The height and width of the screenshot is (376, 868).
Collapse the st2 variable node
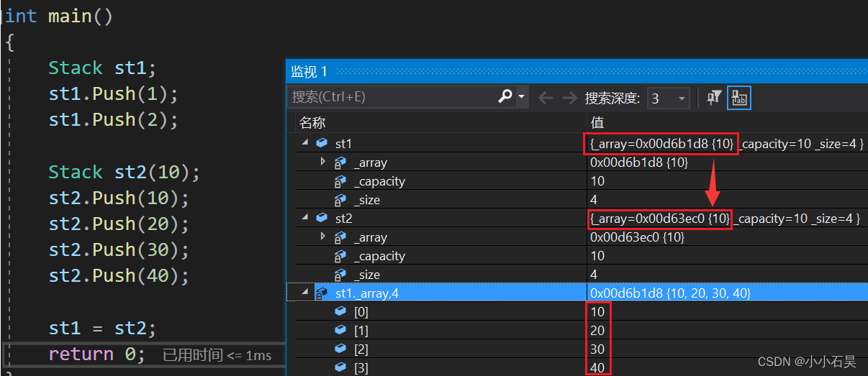pos(305,218)
